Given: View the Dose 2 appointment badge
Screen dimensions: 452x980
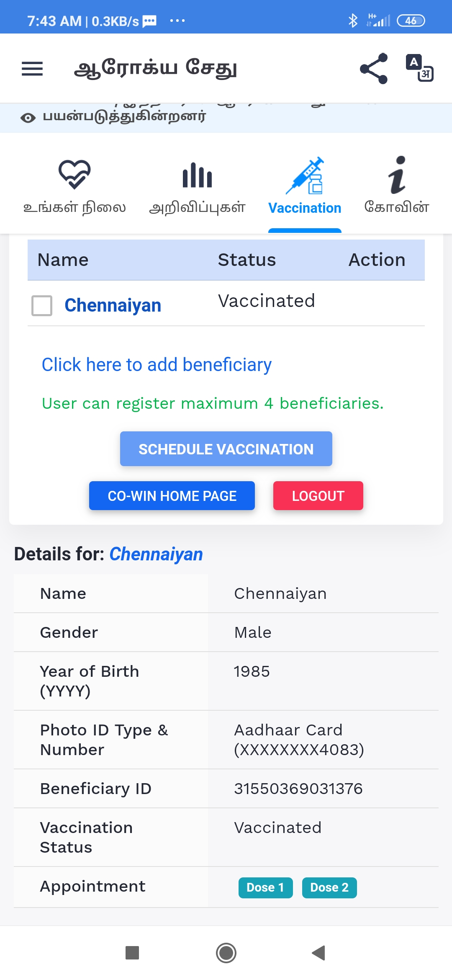Looking at the screenshot, I should tap(329, 887).
